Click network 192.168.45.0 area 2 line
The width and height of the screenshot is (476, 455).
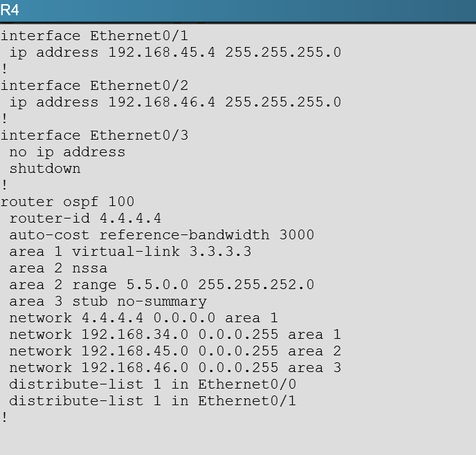(x=175, y=351)
